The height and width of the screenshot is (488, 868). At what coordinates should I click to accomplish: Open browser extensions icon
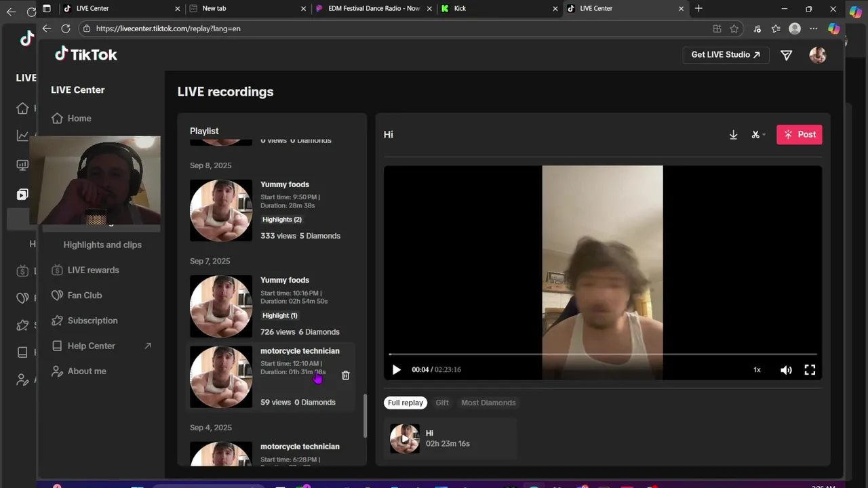tap(757, 28)
